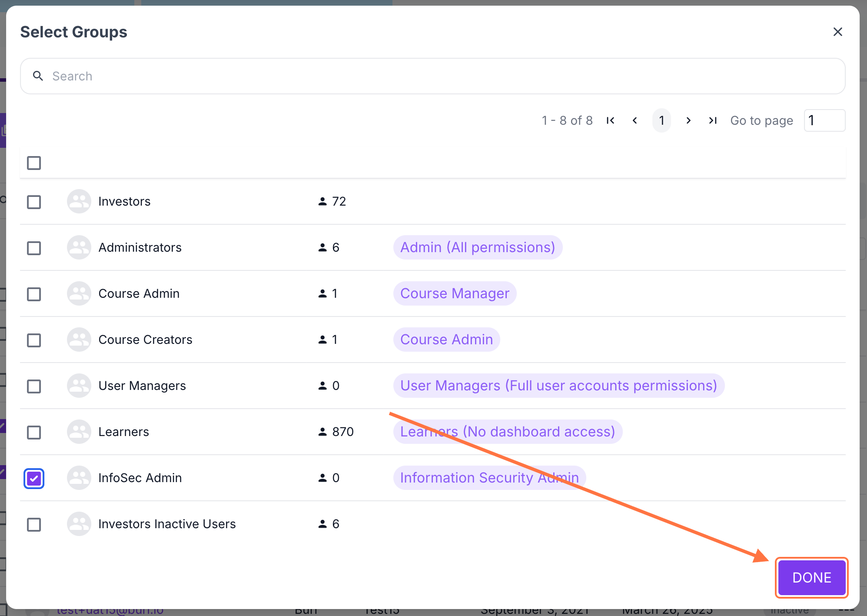Select page number 1 in pagination
This screenshot has height=616, width=867.
[661, 120]
